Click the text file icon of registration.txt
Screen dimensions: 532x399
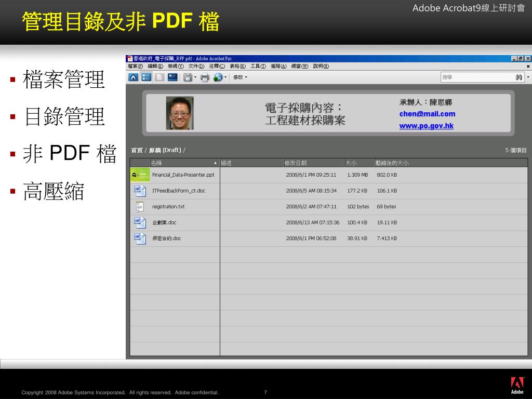pos(139,207)
